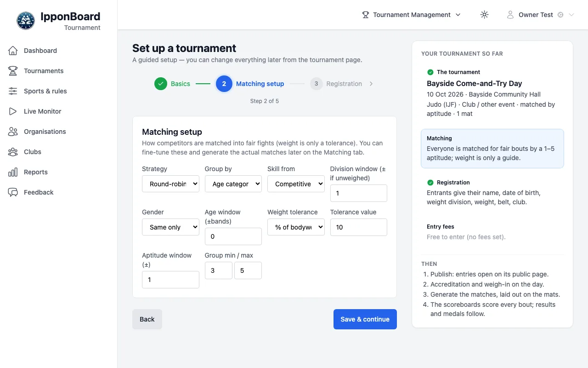
Task: Click the Clubs group icon
Action: pos(13,152)
